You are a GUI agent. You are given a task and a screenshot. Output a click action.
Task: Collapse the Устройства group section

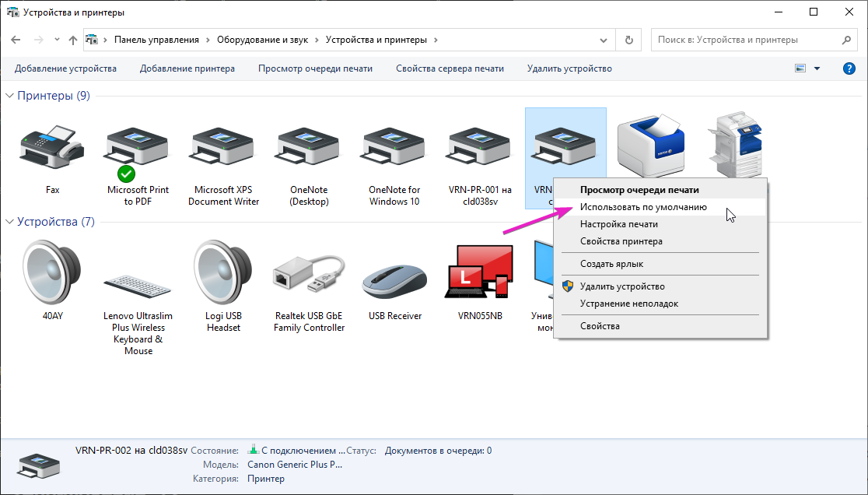tap(10, 222)
